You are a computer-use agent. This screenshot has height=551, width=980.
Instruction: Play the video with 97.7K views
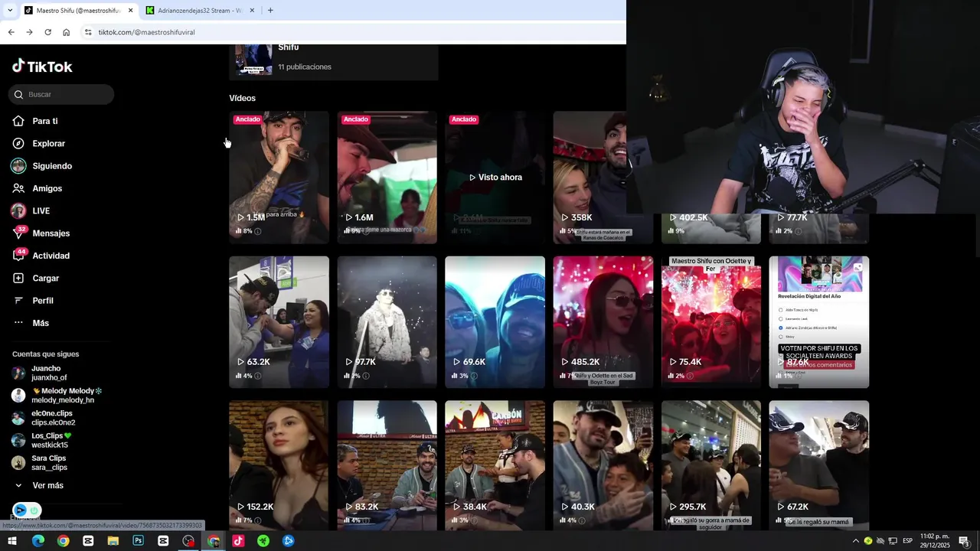(x=387, y=322)
